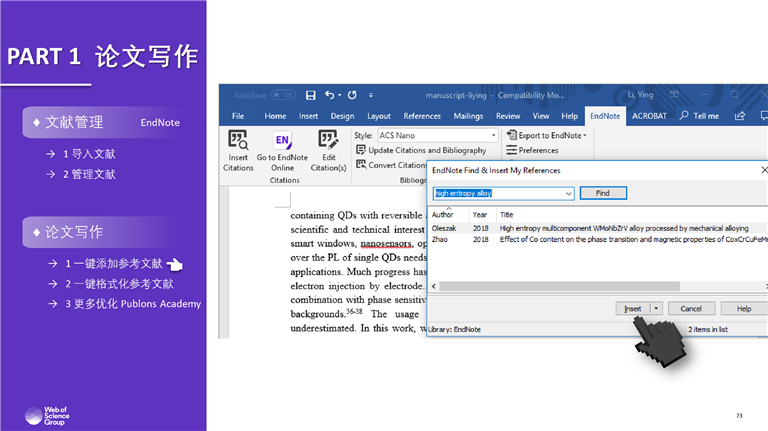Click the 'Library: EndNote' status text
This screenshot has width=768, height=431.
coord(454,330)
